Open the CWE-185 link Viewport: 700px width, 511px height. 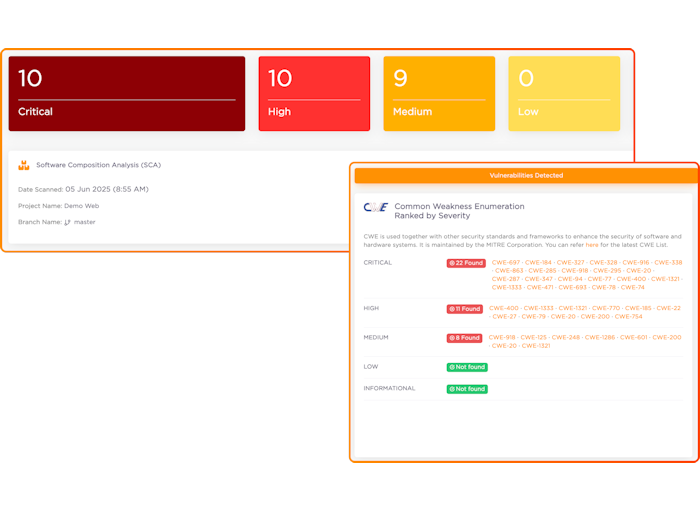pyautogui.click(x=638, y=308)
